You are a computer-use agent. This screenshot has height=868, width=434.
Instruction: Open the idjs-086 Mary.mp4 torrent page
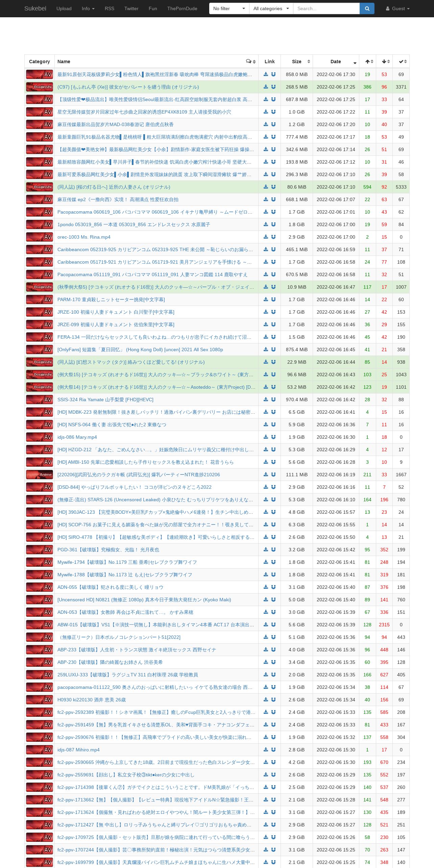[x=77, y=437]
